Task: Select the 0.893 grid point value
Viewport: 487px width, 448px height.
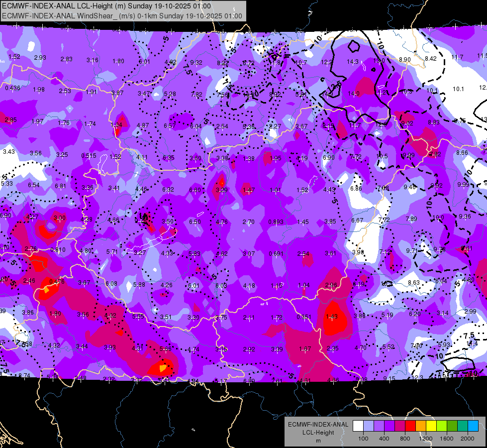Action: coord(276,222)
